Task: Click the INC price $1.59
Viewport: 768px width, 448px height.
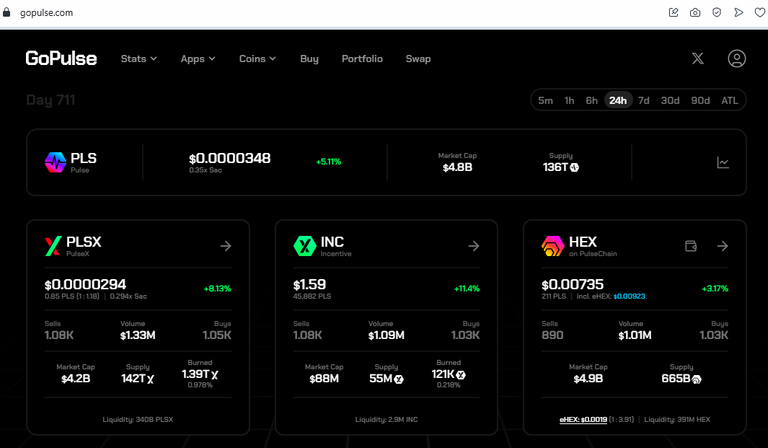Action: [310, 284]
